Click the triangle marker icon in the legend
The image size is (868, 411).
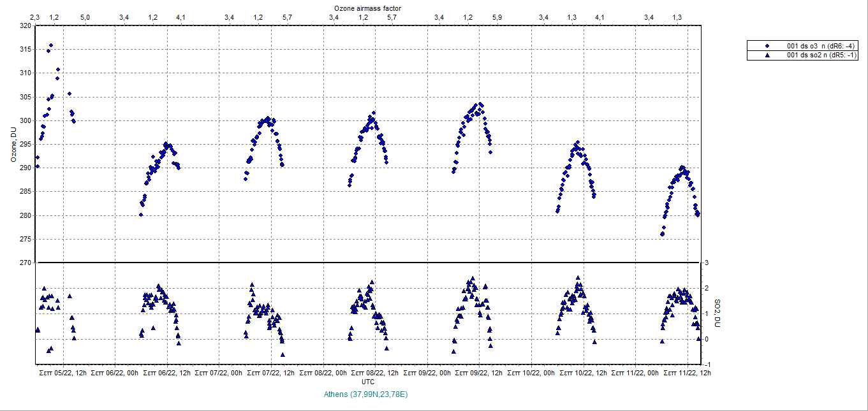pos(767,55)
